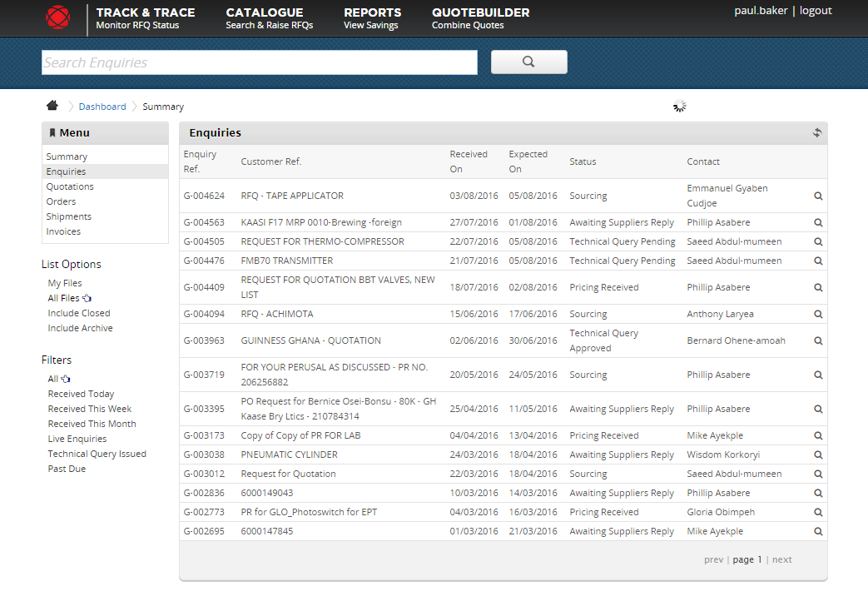
Task: Click contact 'Anthony Laryea'
Action: (x=720, y=314)
